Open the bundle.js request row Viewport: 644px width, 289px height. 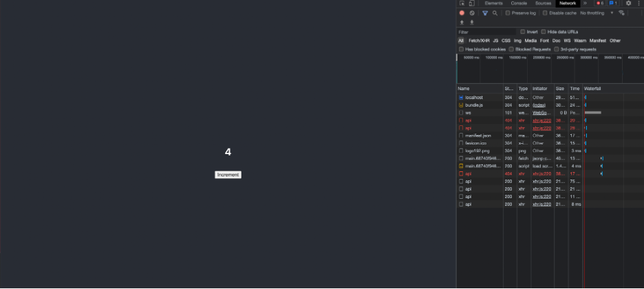click(x=474, y=105)
